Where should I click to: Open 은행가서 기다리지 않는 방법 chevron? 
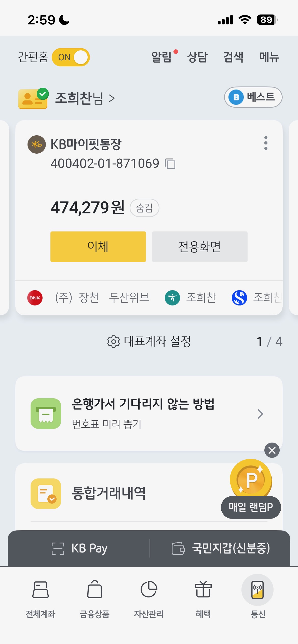pyautogui.click(x=260, y=414)
